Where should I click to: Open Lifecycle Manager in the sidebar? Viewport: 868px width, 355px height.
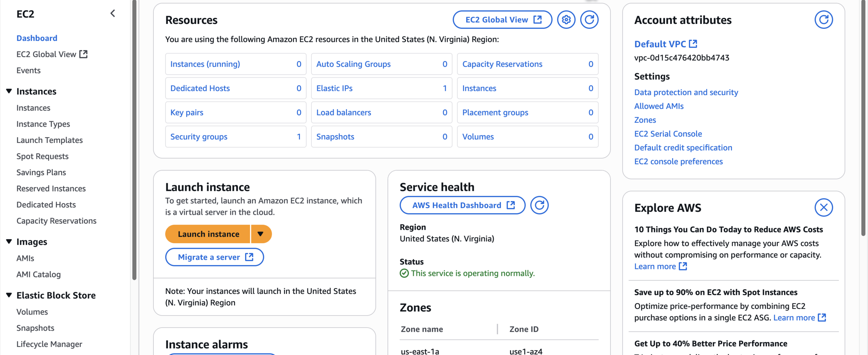pyautogui.click(x=49, y=344)
